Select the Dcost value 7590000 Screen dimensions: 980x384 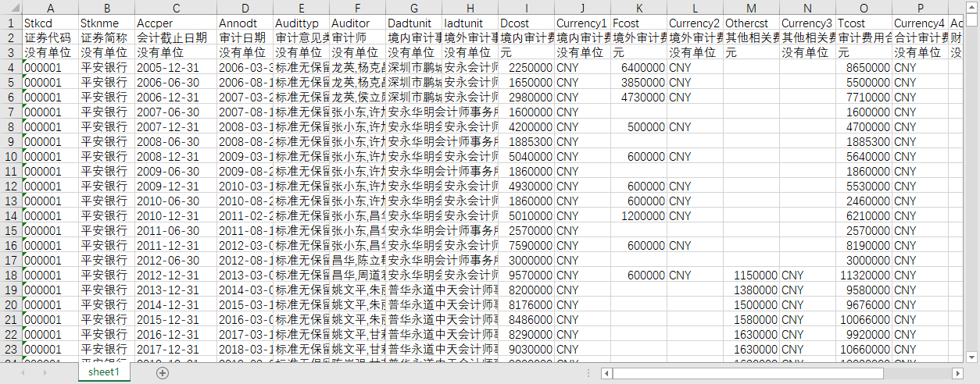click(527, 245)
